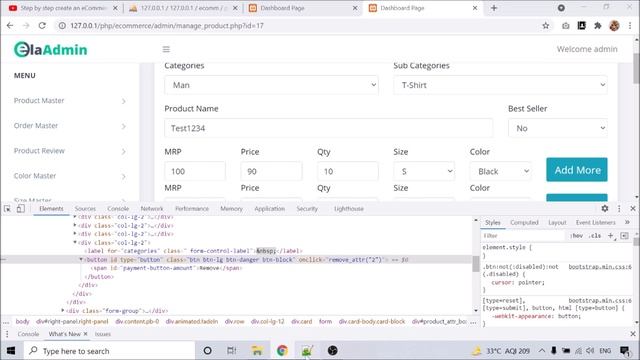
Task: Switch to the Computed styles tab
Action: coord(524,222)
